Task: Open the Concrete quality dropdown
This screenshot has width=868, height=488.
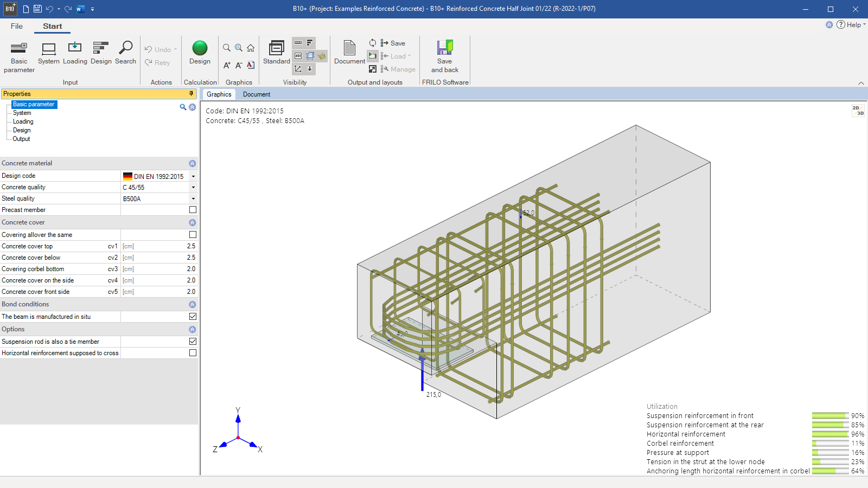Action: click(x=193, y=187)
